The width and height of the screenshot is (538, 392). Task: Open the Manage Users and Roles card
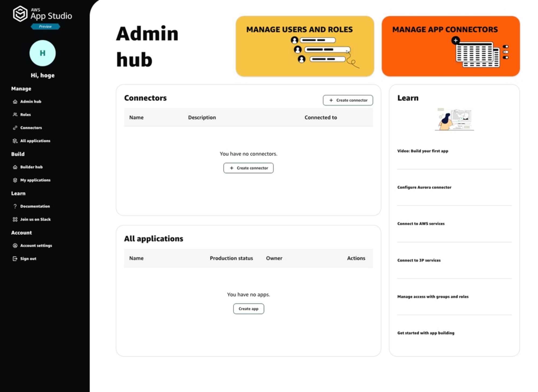tap(305, 46)
